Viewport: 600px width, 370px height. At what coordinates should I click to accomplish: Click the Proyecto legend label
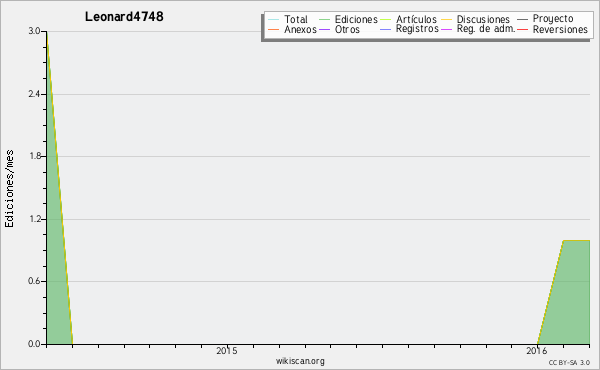pyautogui.click(x=553, y=19)
